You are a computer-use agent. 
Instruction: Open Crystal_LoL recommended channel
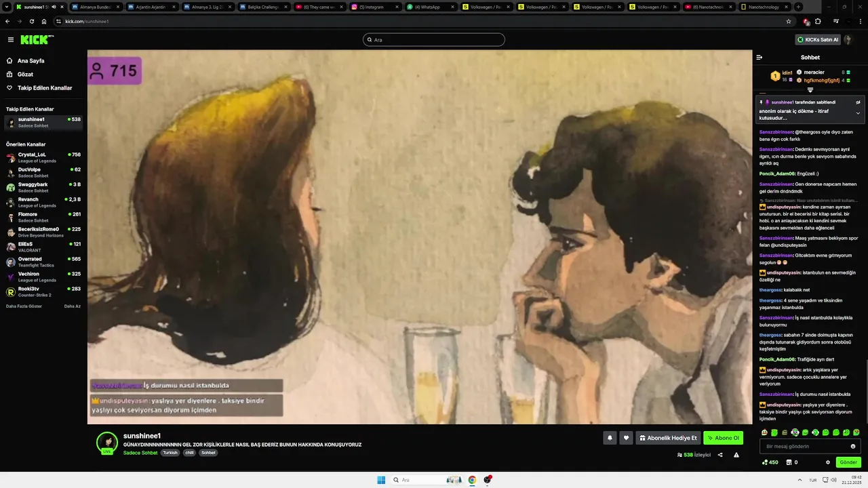click(43, 157)
